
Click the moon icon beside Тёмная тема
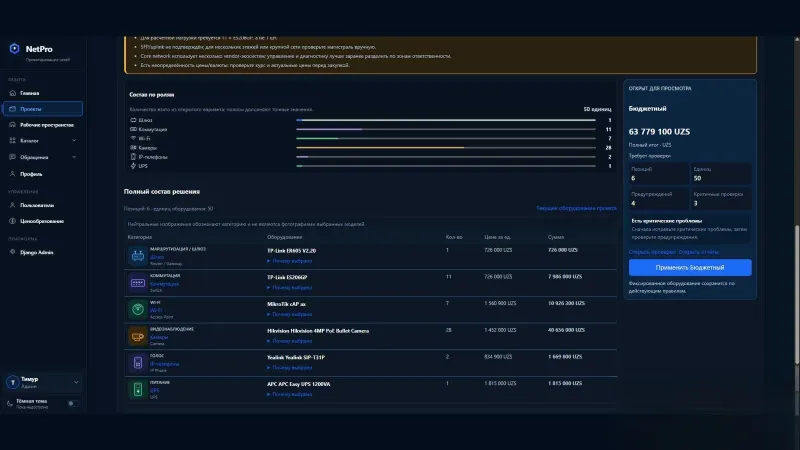pos(10,404)
